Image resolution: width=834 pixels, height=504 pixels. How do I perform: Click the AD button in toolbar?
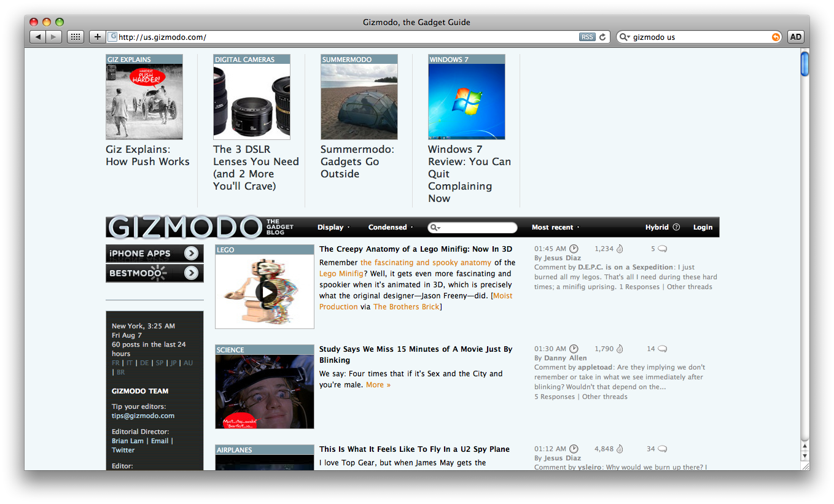pyautogui.click(x=796, y=37)
